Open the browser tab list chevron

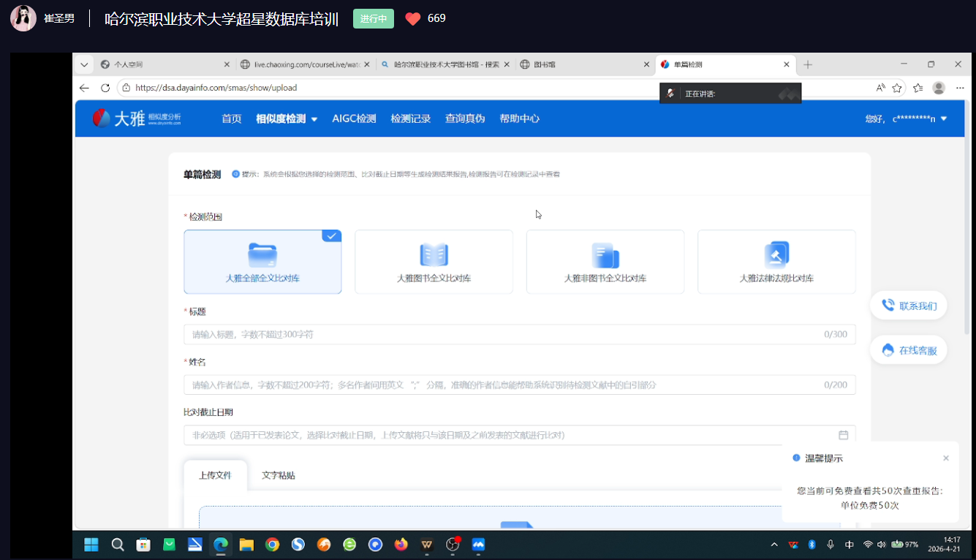tap(85, 64)
